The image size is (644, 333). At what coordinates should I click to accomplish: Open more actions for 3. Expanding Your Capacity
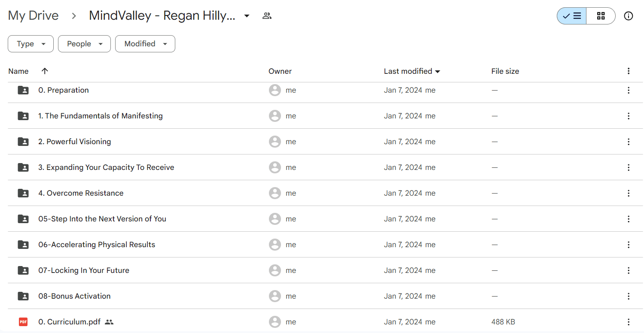coord(629,167)
